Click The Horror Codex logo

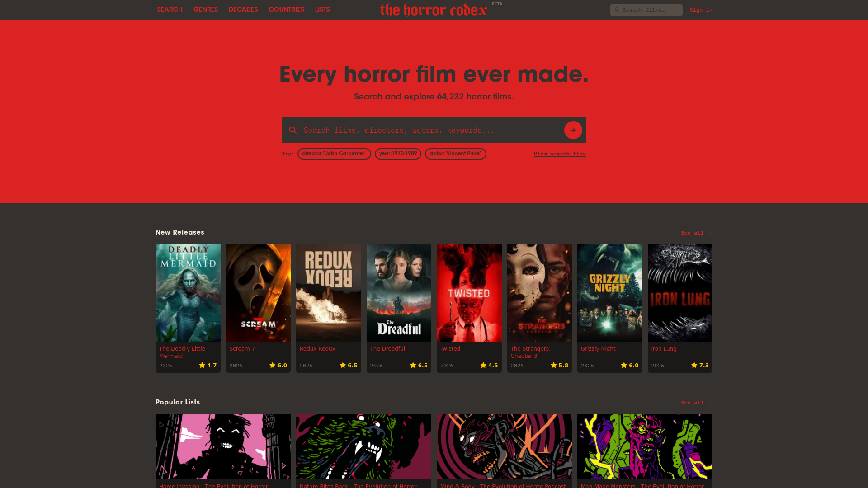click(x=434, y=9)
